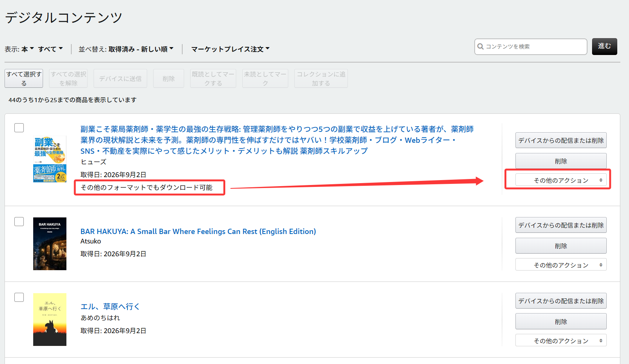629x364 pixels.
Task: Click the デジタルコンテンツ page heading
Action: pyautogui.click(x=64, y=17)
